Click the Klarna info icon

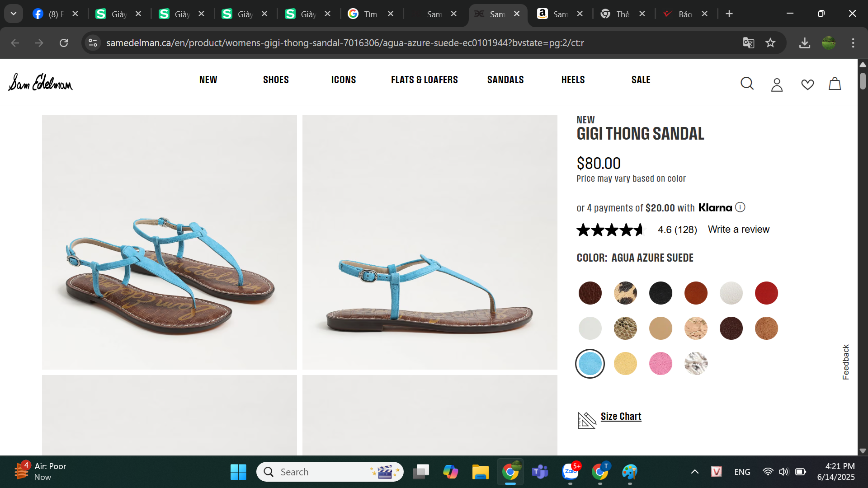point(740,207)
